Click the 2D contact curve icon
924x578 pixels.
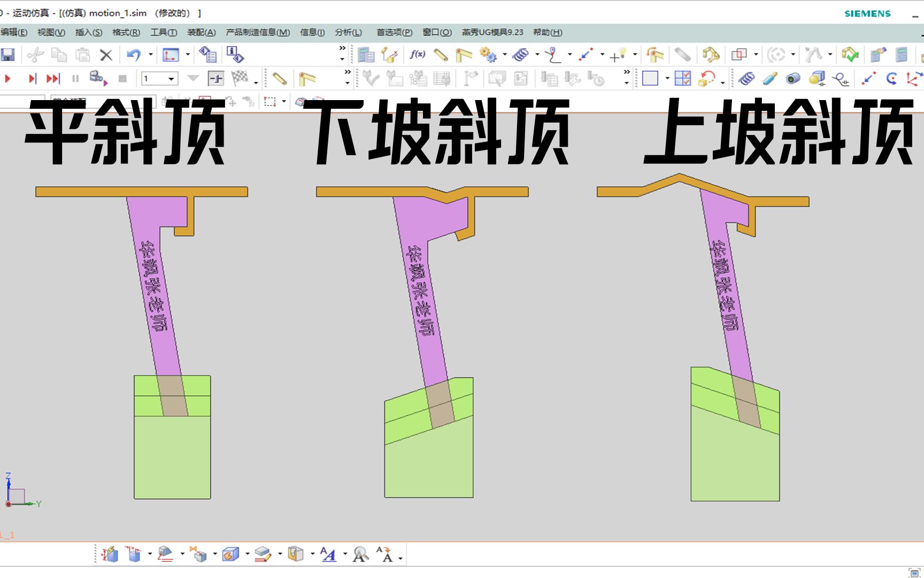point(842,79)
